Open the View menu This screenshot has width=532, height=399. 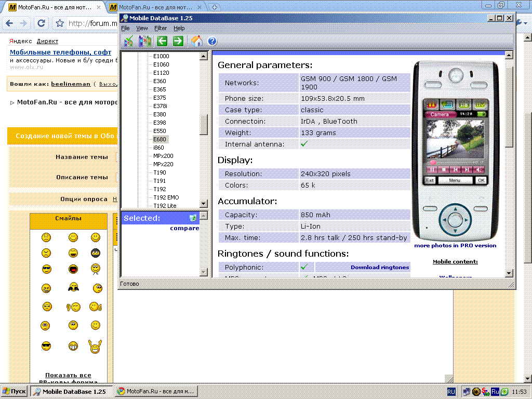[x=142, y=28]
